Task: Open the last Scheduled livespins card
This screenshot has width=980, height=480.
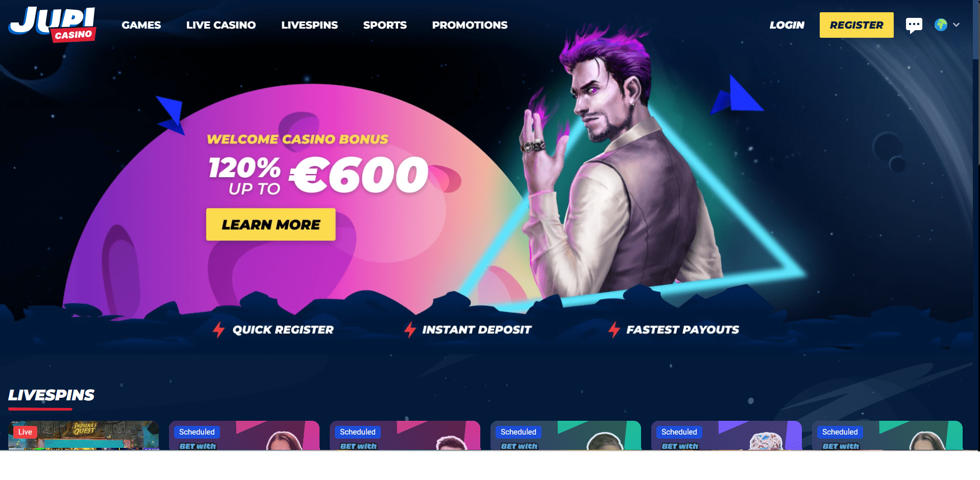Action: (x=887, y=436)
